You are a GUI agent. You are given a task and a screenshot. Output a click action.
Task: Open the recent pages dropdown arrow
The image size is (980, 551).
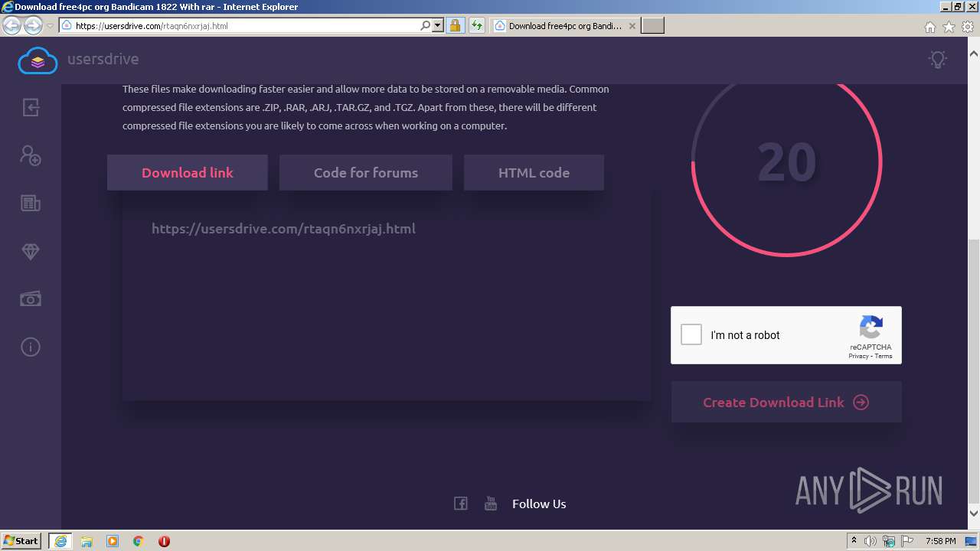(x=50, y=25)
